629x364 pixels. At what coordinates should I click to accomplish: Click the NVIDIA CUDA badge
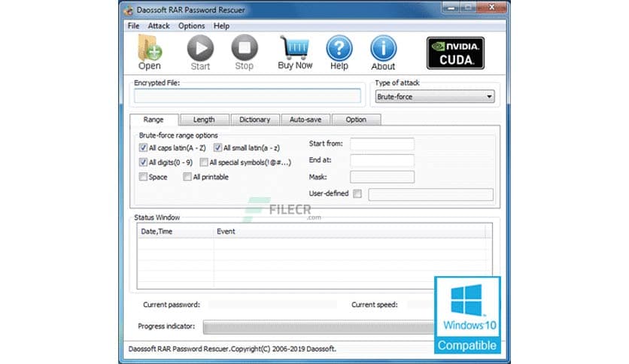[x=455, y=53]
